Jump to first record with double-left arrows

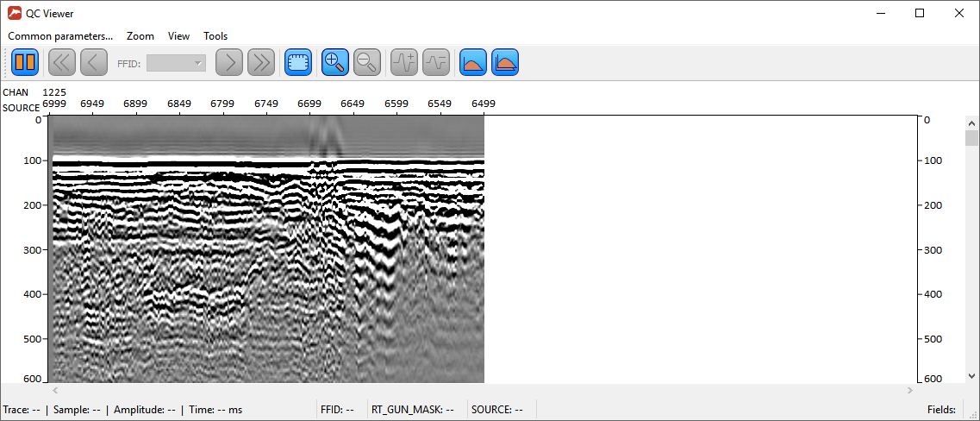coord(62,63)
